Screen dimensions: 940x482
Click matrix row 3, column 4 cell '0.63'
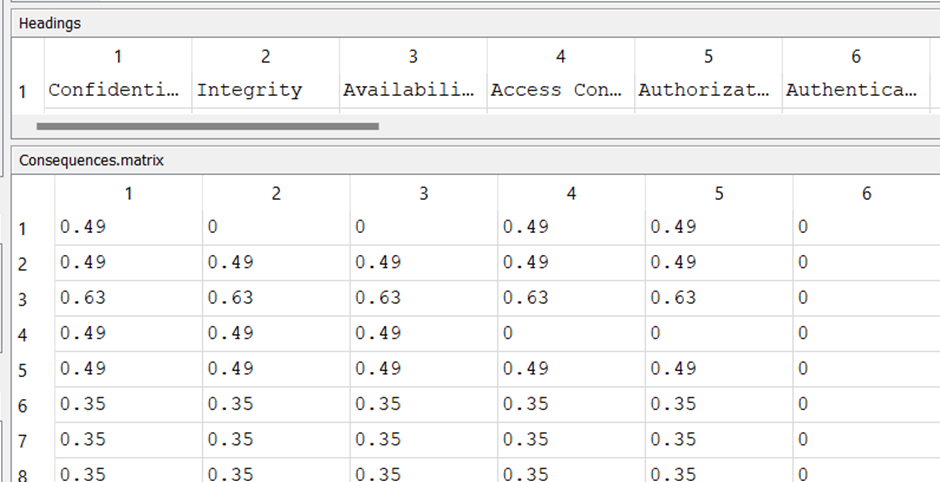click(x=571, y=298)
